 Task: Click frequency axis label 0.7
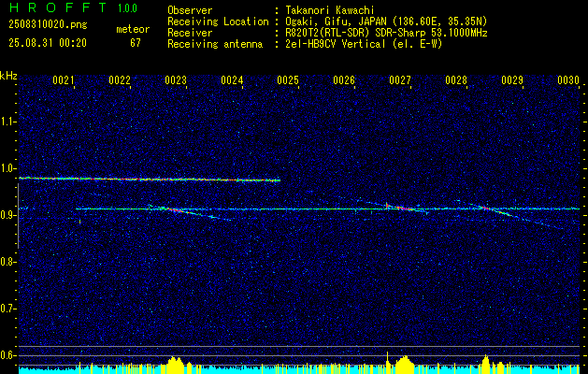coord(7,309)
